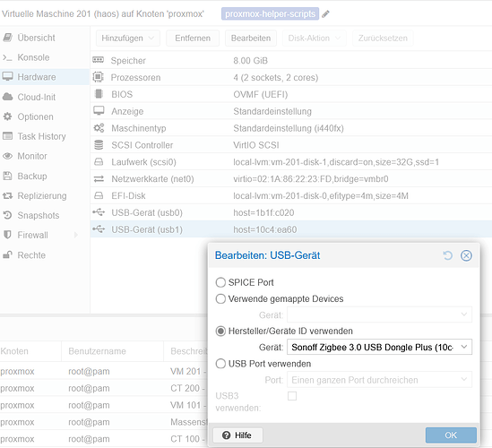This screenshot has width=492, height=448.
Task: Open the Rechte section
Action: [x=45, y=255]
